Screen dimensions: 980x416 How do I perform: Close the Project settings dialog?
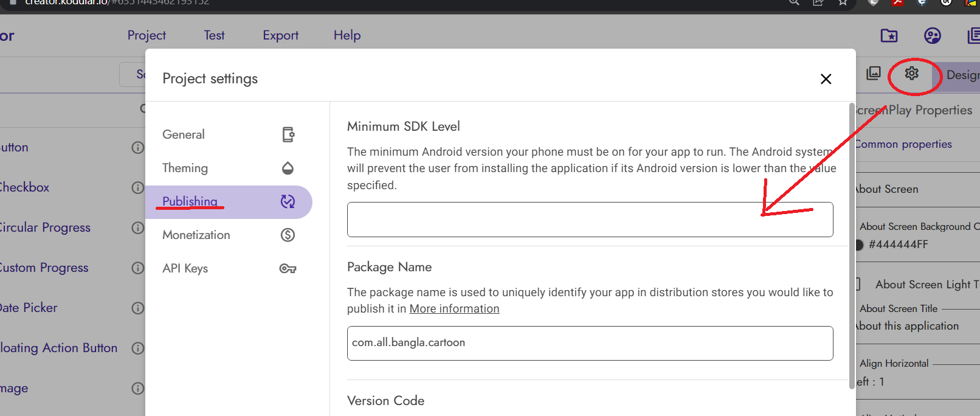(x=826, y=79)
